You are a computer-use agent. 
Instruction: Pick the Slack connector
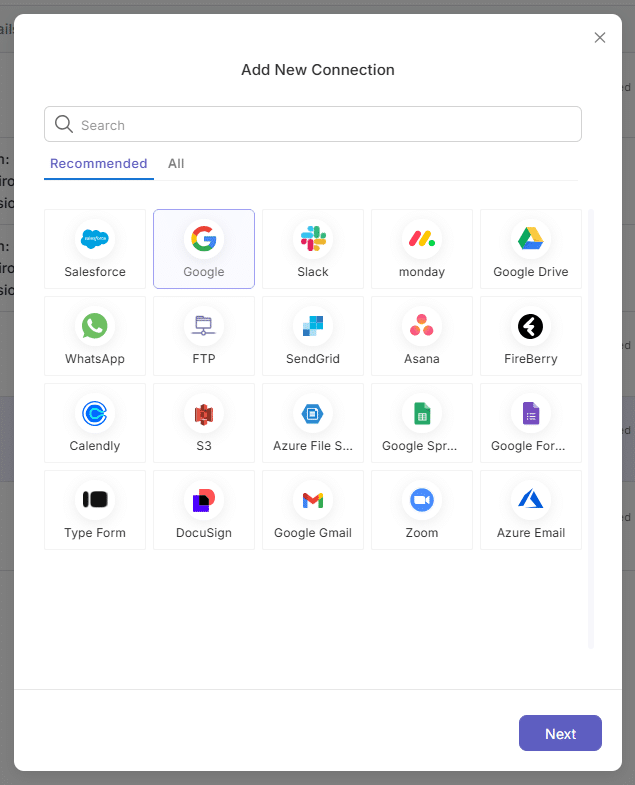313,249
